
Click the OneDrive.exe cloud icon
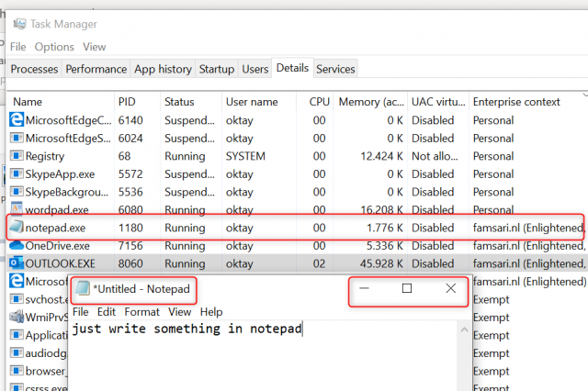click(x=17, y=245)
